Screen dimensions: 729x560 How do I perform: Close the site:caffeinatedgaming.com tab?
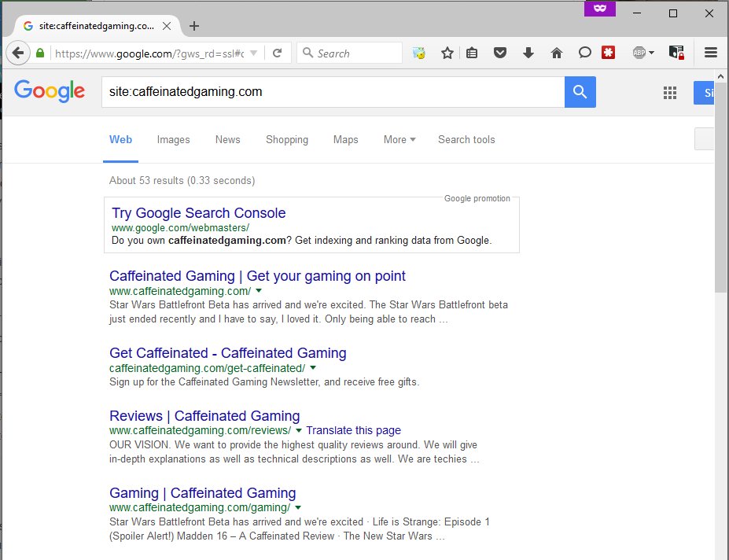click(x=167, y=26)
